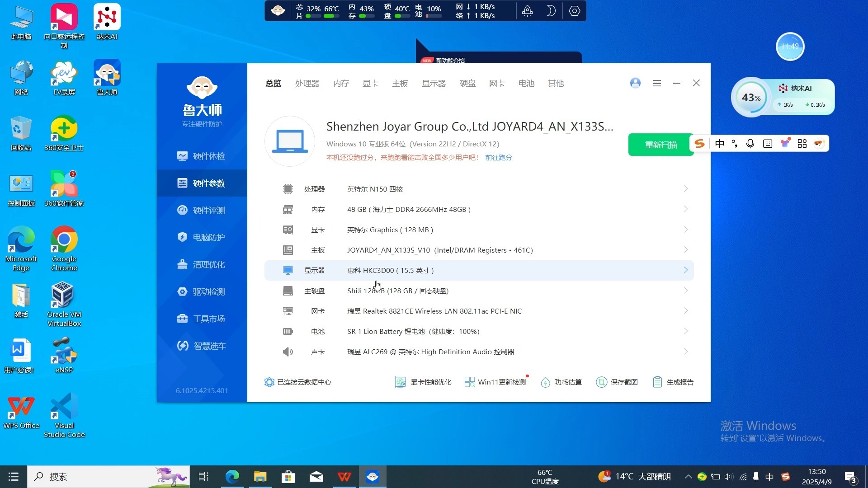
Task: Click the 新功能介绍 banner
Action: (498, 58)
